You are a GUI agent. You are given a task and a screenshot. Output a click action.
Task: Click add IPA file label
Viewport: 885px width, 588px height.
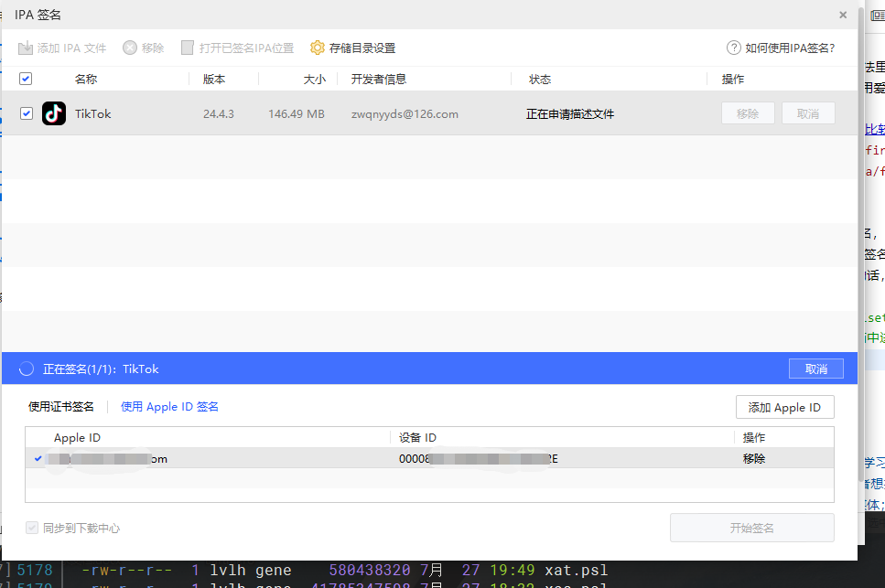(71, 48)
